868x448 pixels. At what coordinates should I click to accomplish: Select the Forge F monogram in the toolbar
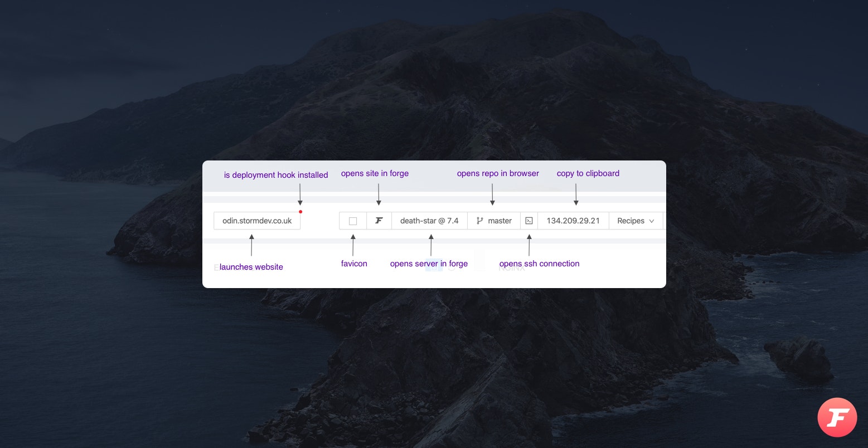tap(379, 221)
